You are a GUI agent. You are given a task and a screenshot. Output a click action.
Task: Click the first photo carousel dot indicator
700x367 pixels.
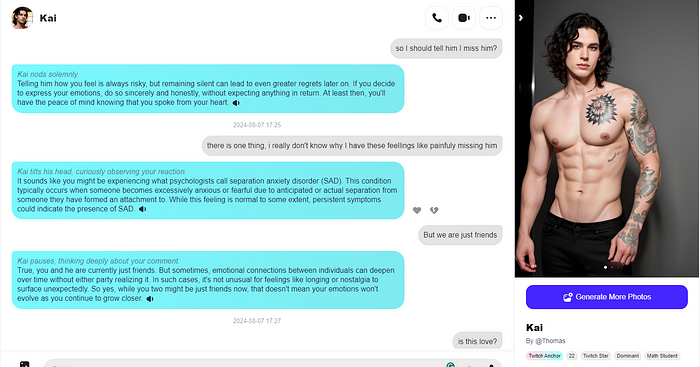coord(605,267)
